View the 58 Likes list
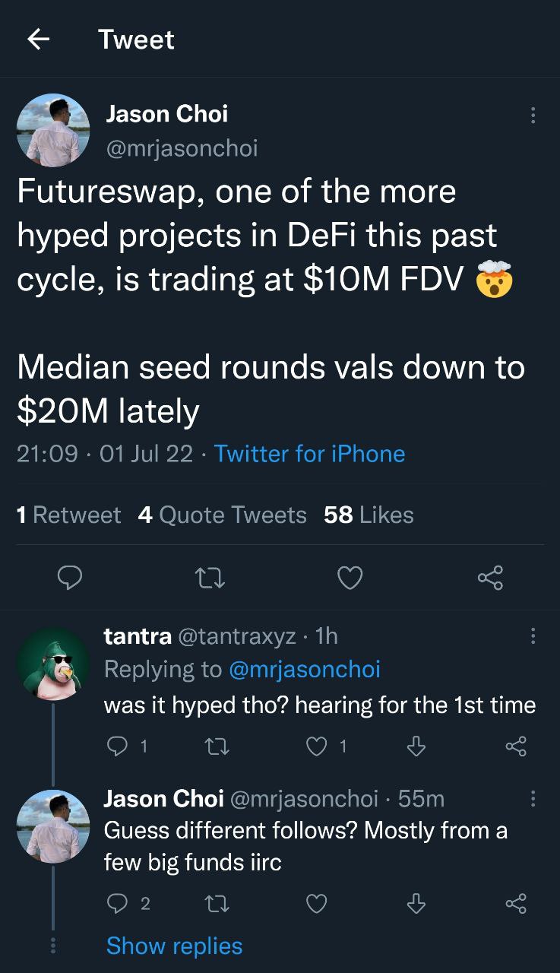The height and width of the screenshot is (973, 560). [x=369, y=515]
